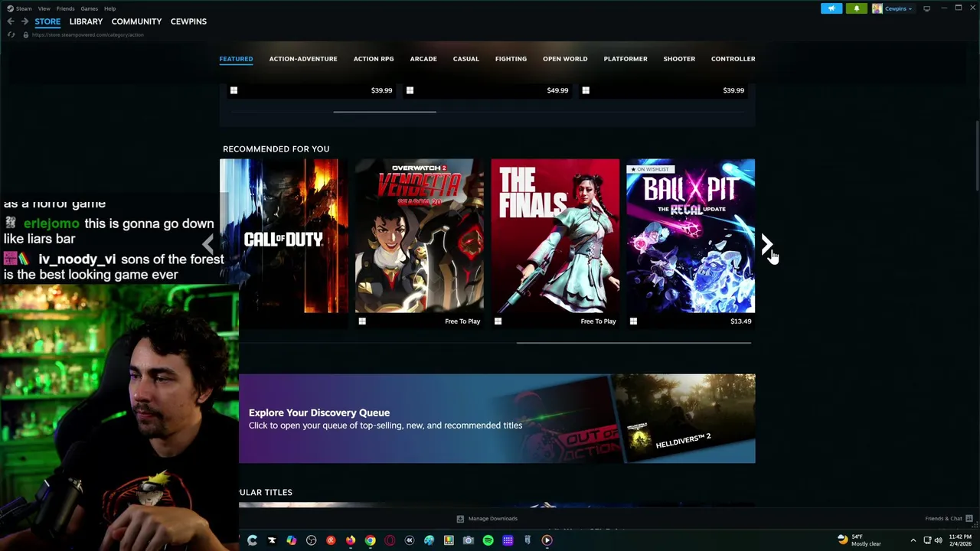Open the Friends menu
The image size is (980, 551).
[x=65, y=8]
